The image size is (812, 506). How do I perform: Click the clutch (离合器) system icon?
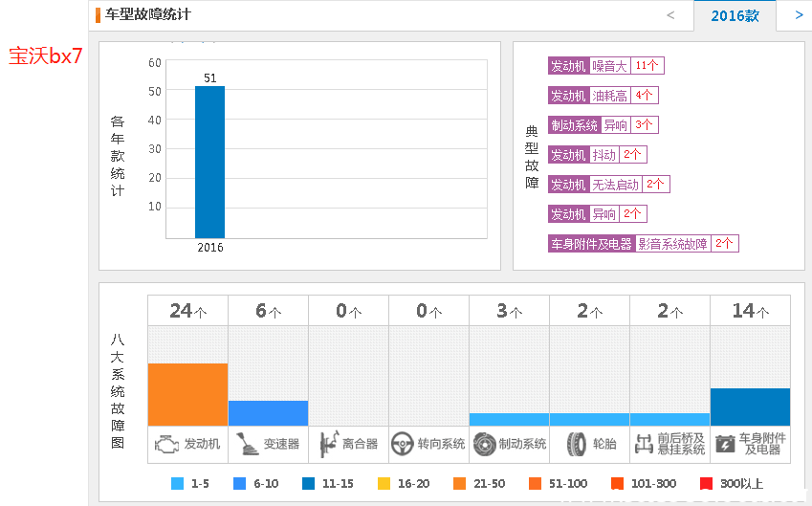point(328,444)
